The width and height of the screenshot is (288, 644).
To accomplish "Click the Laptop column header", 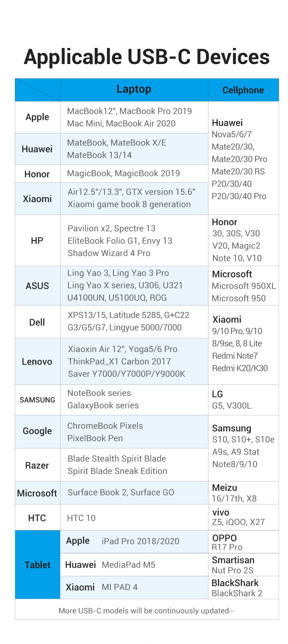I will pyautogui.click(x=134, y=89).
